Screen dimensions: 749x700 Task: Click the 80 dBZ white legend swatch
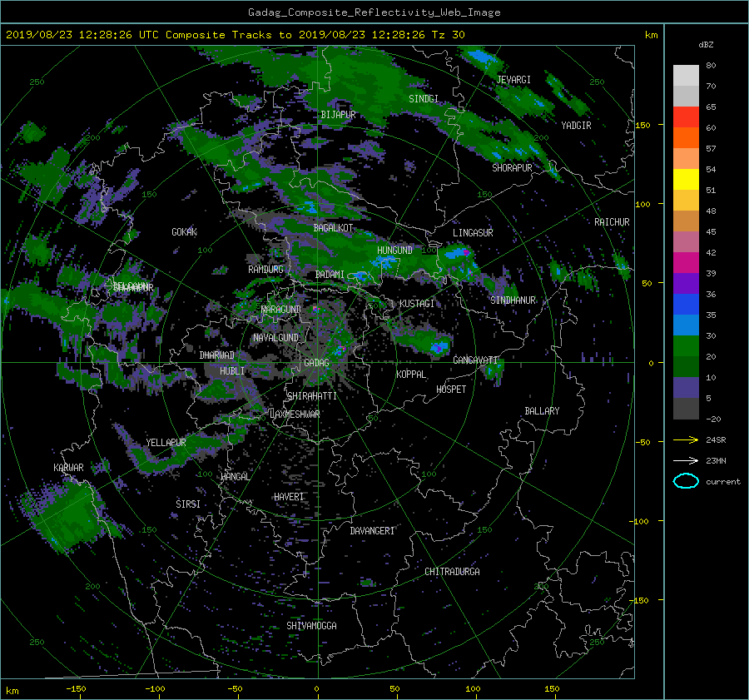tap(686, 76)
